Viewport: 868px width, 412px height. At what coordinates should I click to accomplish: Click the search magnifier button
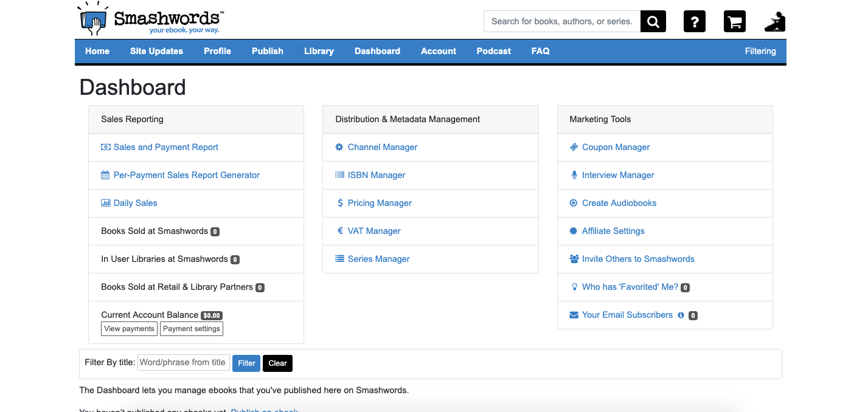coord(653,21)
